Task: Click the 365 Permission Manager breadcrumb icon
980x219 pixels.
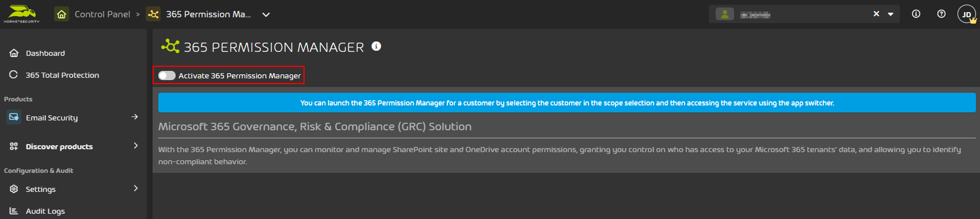Action: pos(153,14)
